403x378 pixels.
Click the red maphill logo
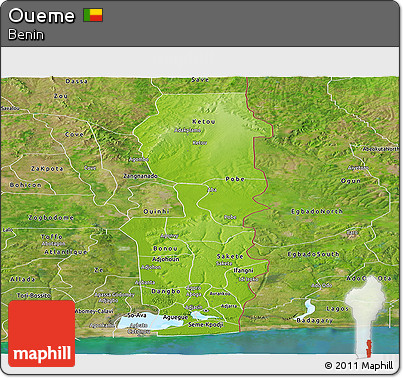pos(42,333)
